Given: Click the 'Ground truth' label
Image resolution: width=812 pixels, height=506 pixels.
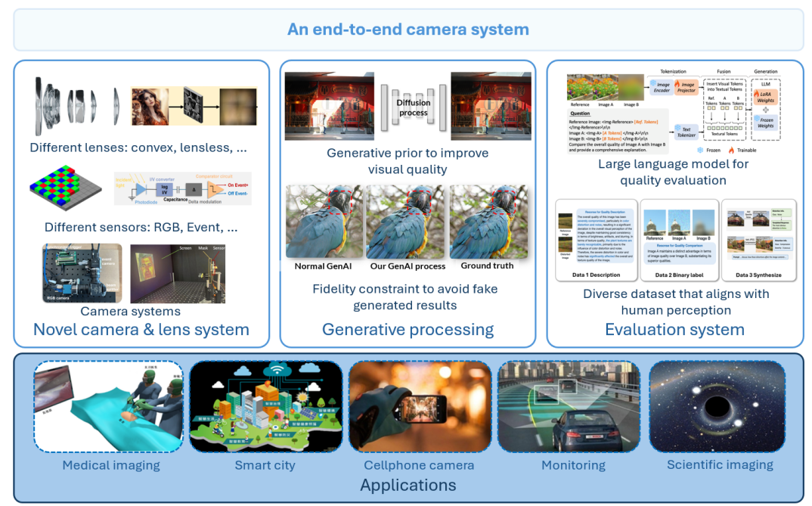Looking at the screenshot, I should click(488, 265).
